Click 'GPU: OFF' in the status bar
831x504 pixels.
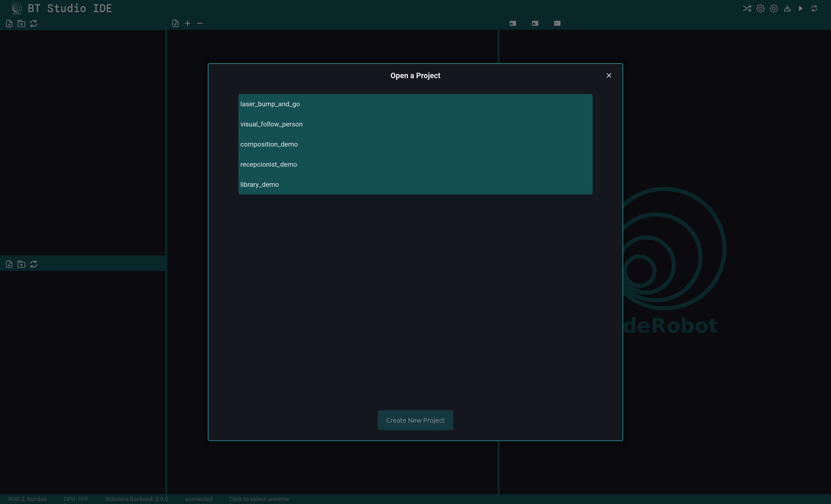[x=76, y=499]
